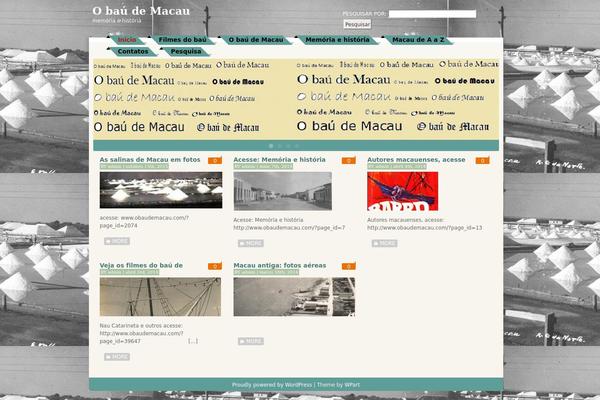Select the second slider pagination dot
The width and height of the screenshot is (600, 400).
(x=280, y=146)
